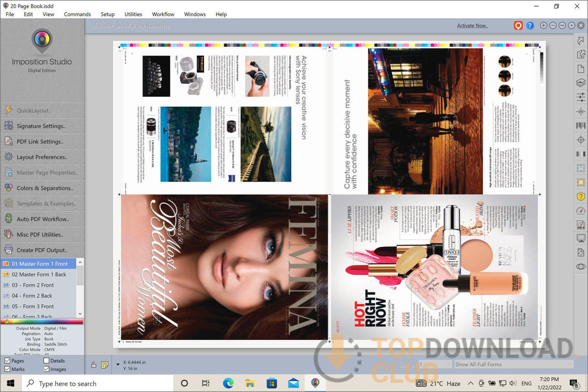Select 03 - Form 2 Front
This screenshot has height=392, width=588.
click(39, 285)
